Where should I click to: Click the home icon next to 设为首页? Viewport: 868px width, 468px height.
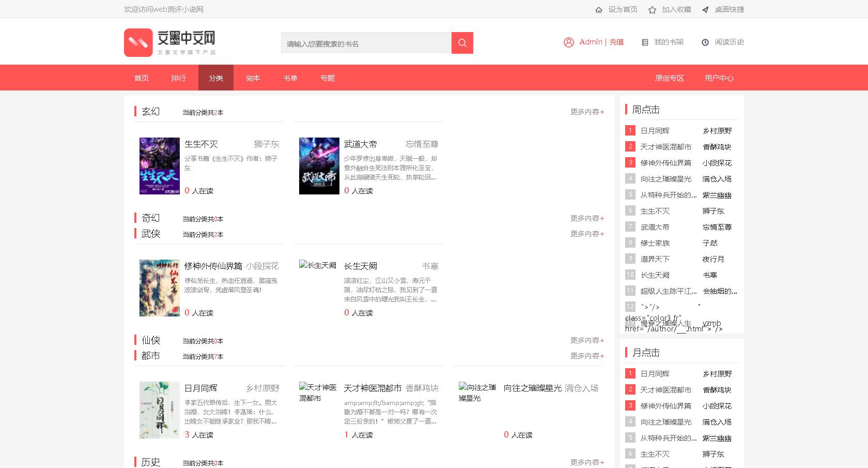pyautogui.click(x=598, y=9)
